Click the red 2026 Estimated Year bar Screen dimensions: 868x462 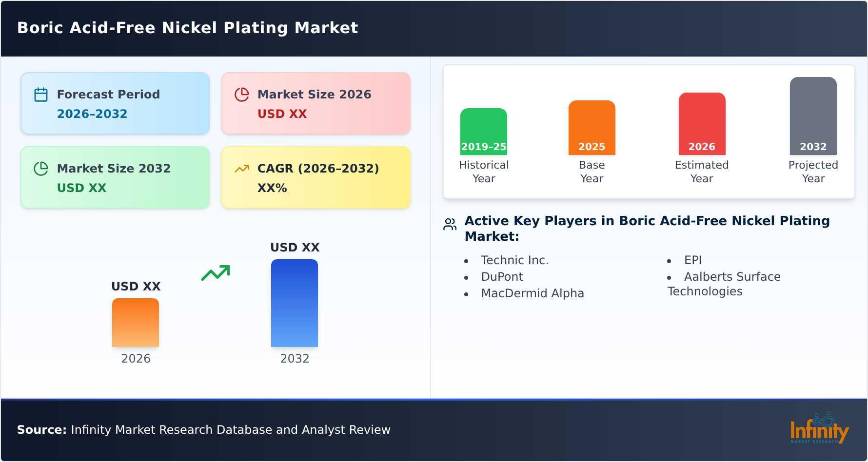(x=702, y=124)
